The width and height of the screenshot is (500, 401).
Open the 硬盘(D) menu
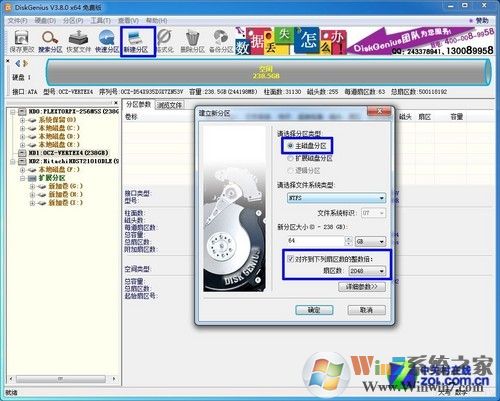coord(45,21)
